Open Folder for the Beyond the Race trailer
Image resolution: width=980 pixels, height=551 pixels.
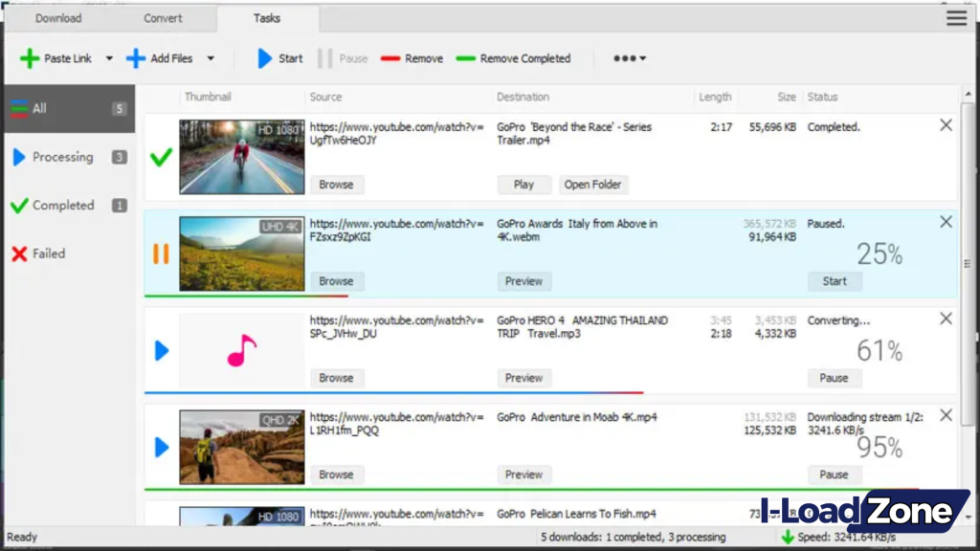pyautogui.click(x=593, y=184)
